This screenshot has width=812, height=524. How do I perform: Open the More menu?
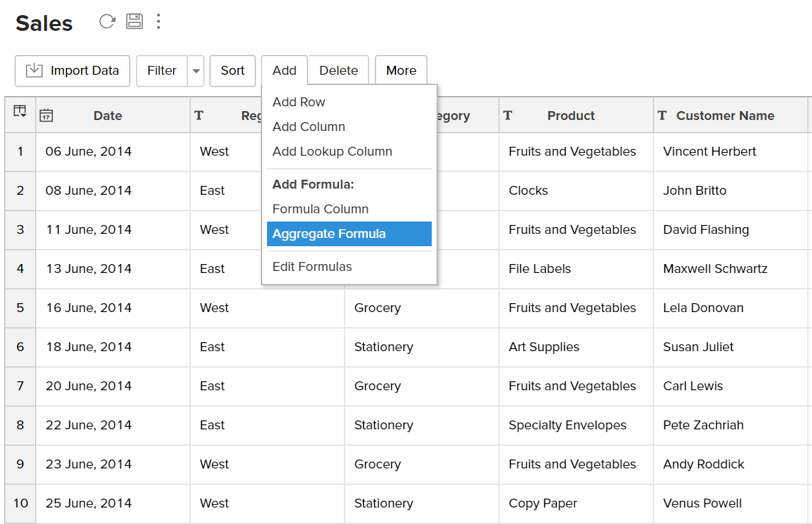pyautogui.click(x=401, y=70)
